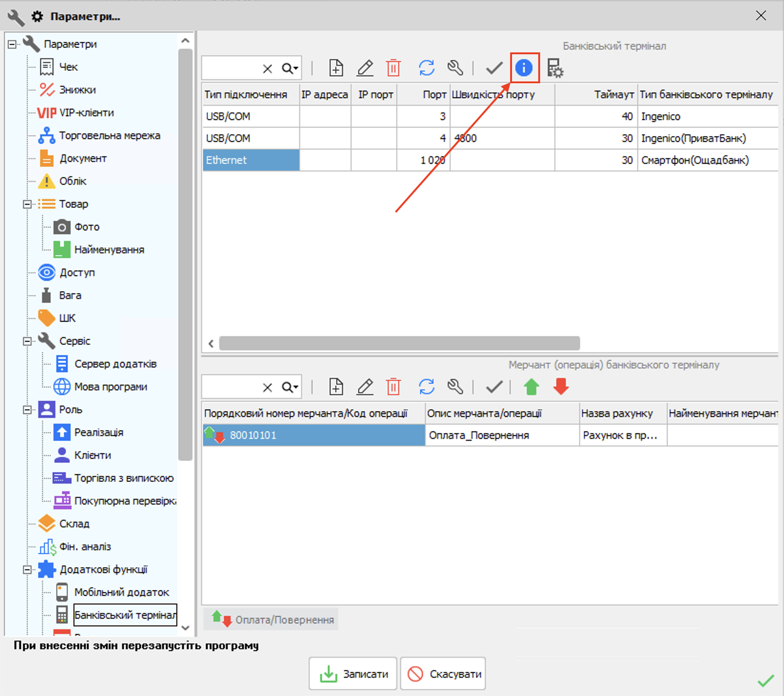
Task: Click the blue info icon in terminal toolbar
Action: coord(524,68)
